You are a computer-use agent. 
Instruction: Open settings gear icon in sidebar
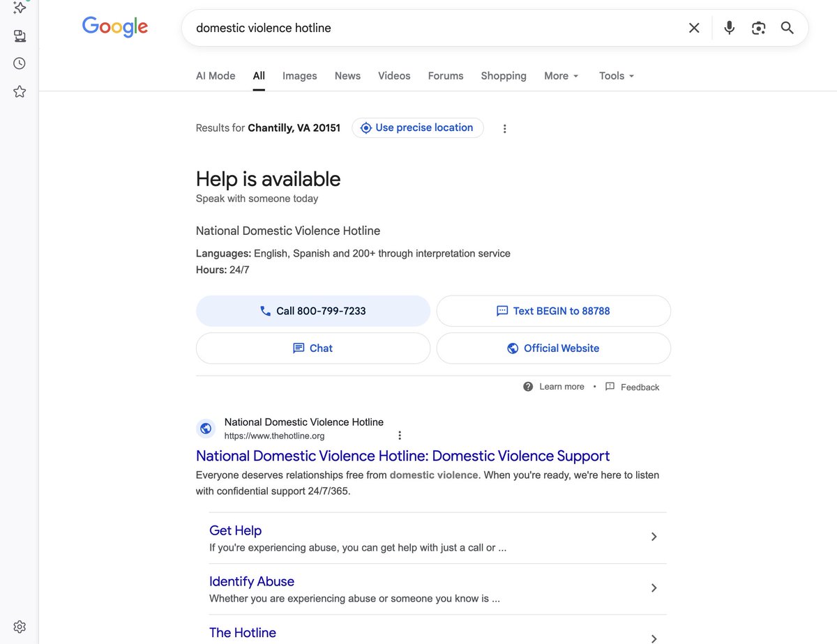point(20,627)
